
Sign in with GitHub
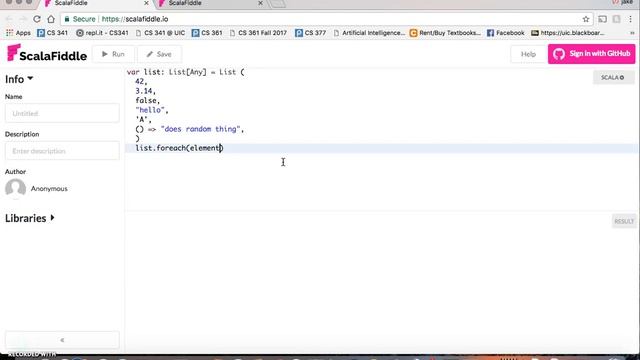[591, 53]
